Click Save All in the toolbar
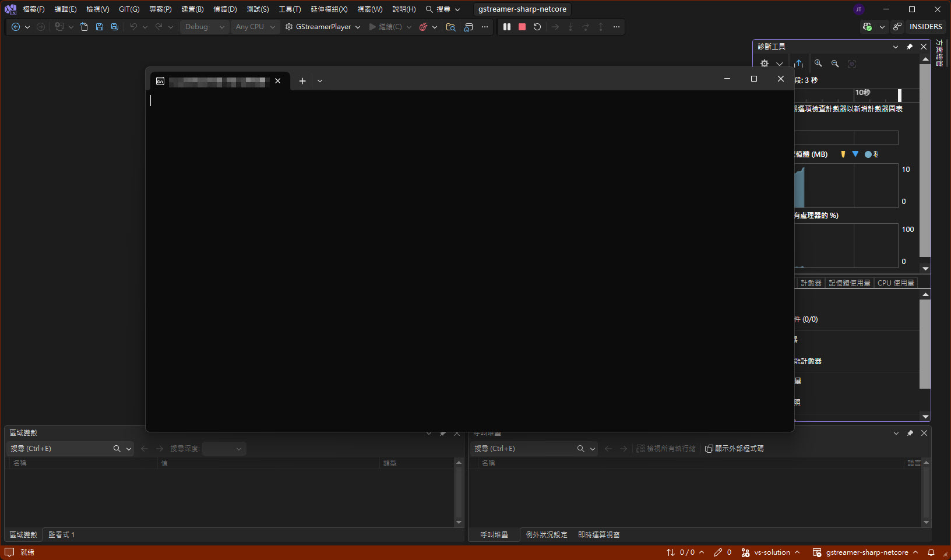 pyautogui.click(x=115, y=27)
